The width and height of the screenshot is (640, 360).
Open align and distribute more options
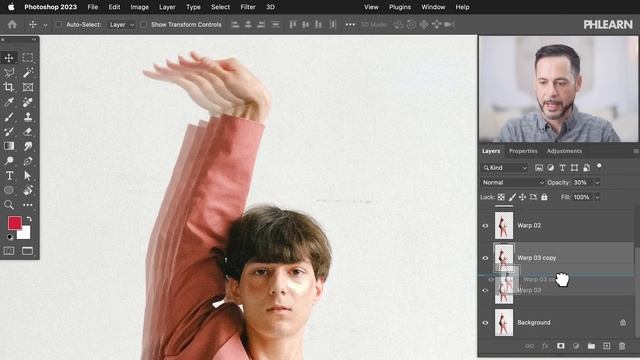[350, 24]
